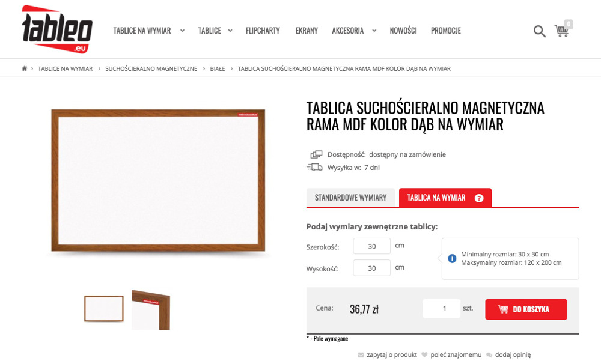This screenshot has height=364, width=601.
Task: Click the heart icon to recommend
Action: click(x=424, y=355)
